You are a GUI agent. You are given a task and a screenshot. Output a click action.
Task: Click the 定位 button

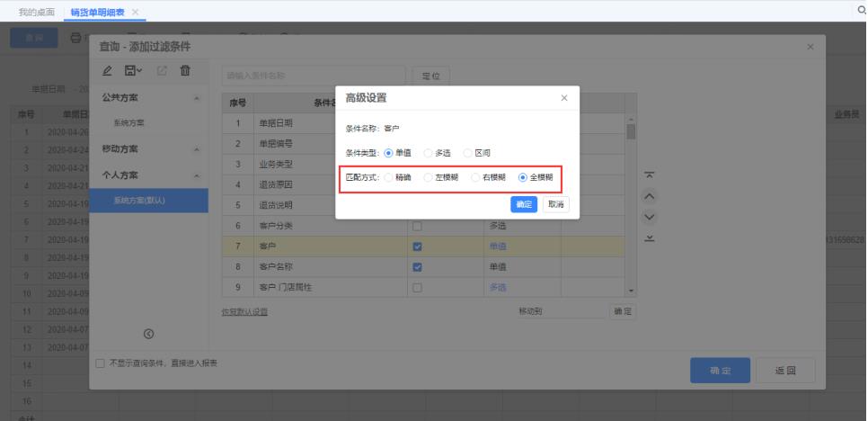[x=430, y=76]
